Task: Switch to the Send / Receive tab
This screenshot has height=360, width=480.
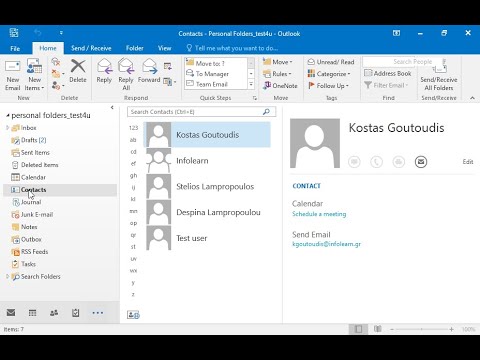Action: tap(91, 48)
